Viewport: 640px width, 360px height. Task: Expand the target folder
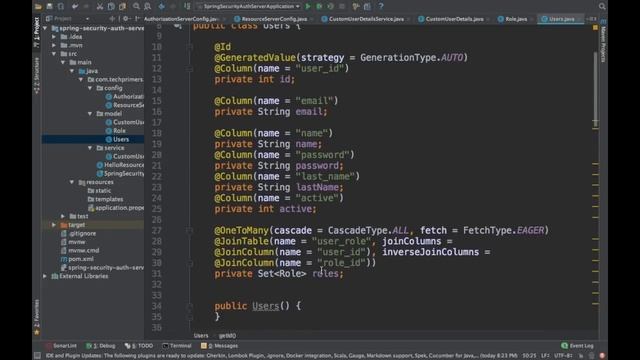click(54, 225)
